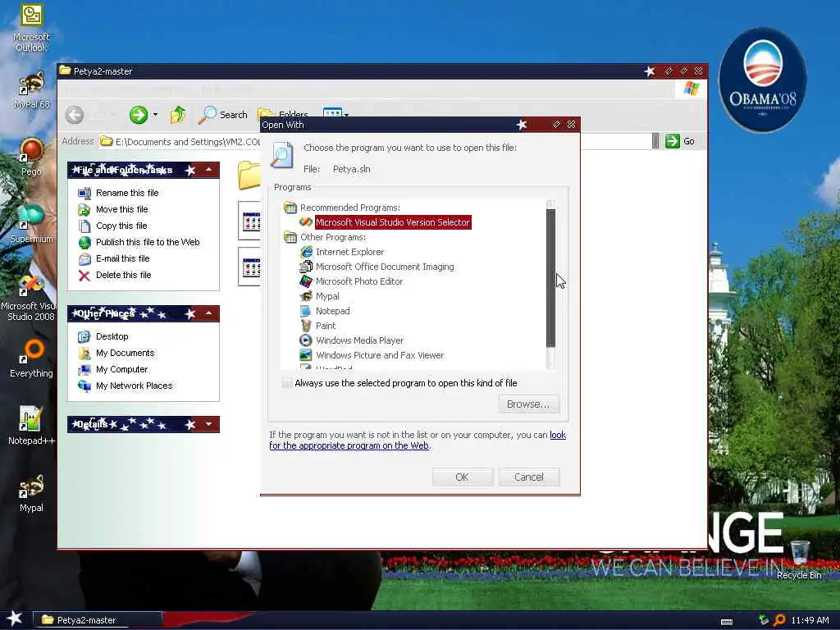Click Windows Media Player icon in list
The height and width of the screenshot is (630, 840).
point(306,340)
